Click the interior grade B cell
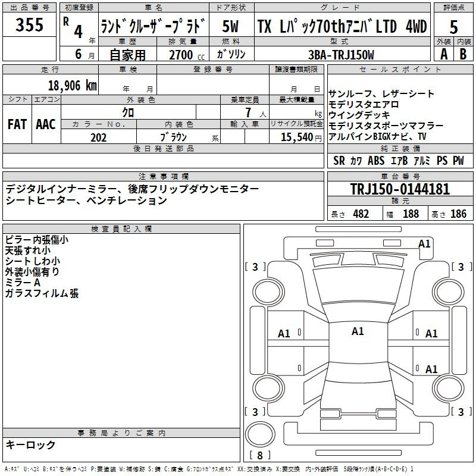476x476 pixels. [464, 54]
